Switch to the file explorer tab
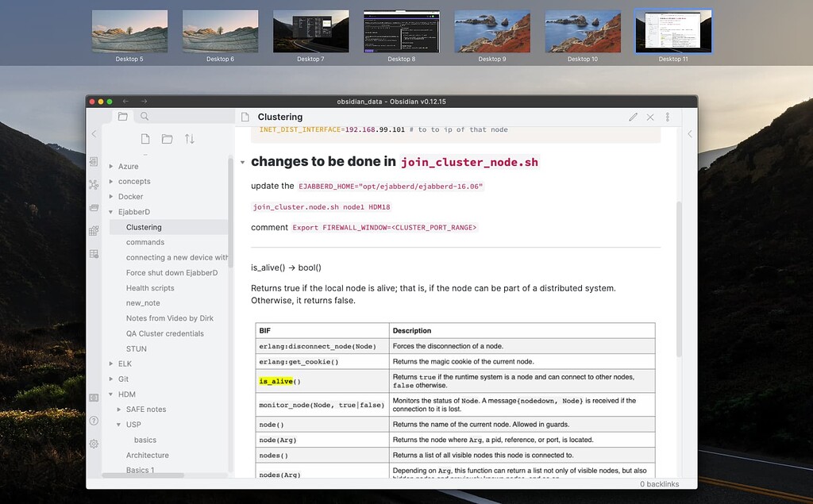 pos(122,117)
